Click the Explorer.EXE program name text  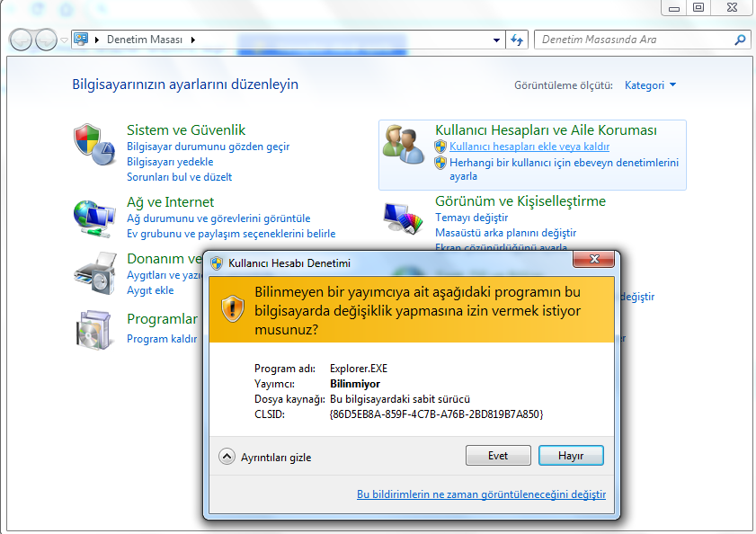point(359,369)
